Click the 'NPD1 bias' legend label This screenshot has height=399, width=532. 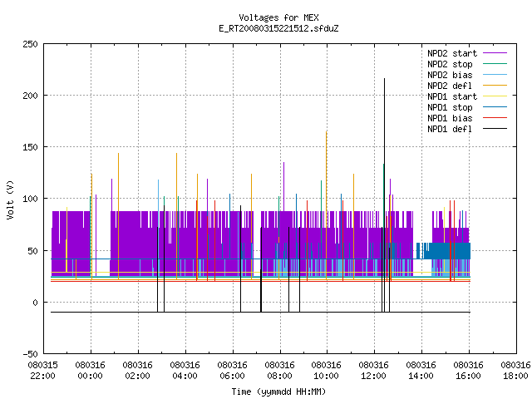450,118
